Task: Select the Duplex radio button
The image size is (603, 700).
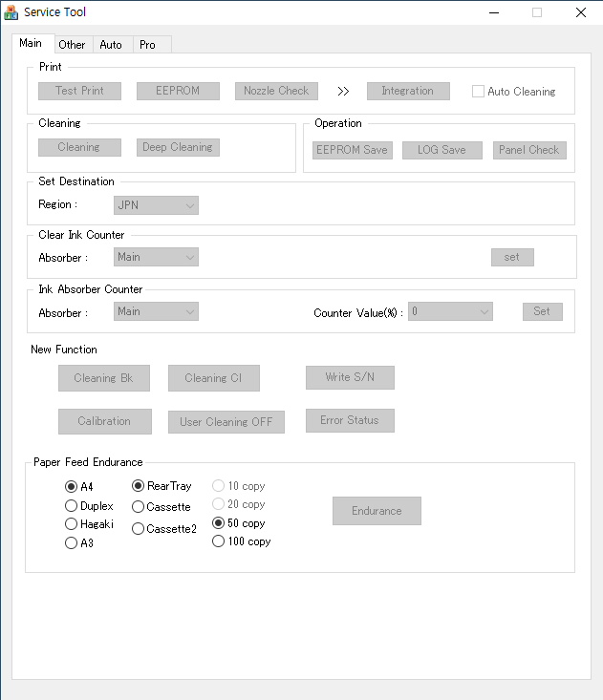Action: coord(71,506)
